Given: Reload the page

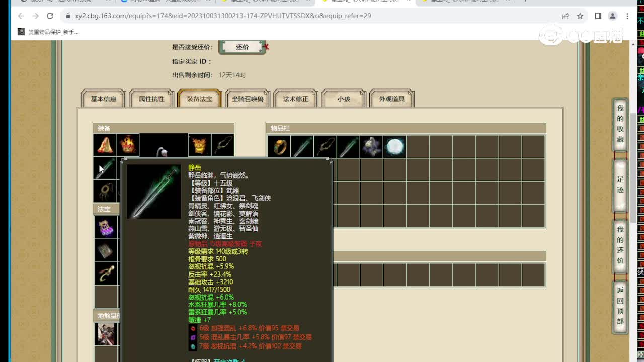Looking at the screenshot, I should click(50, 16).
